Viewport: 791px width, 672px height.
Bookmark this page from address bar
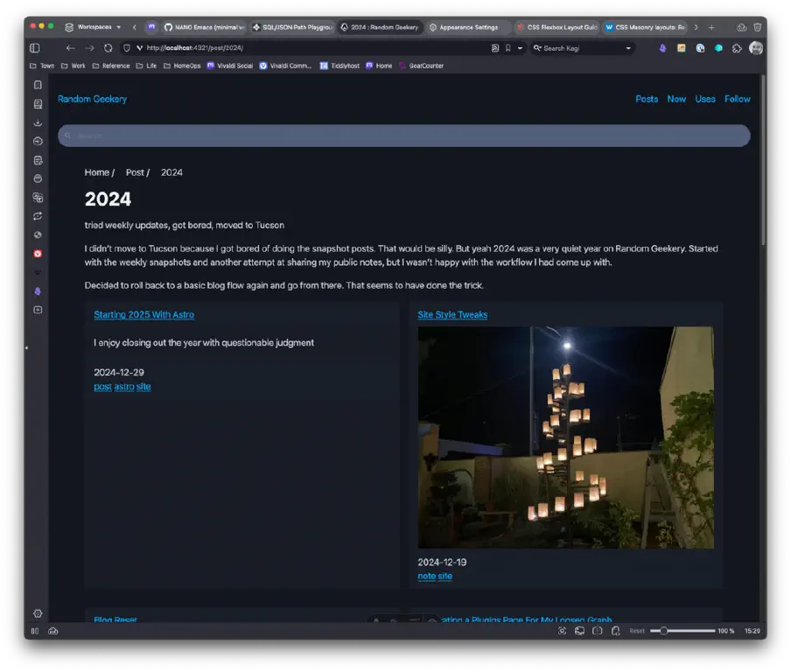[508, 48]
